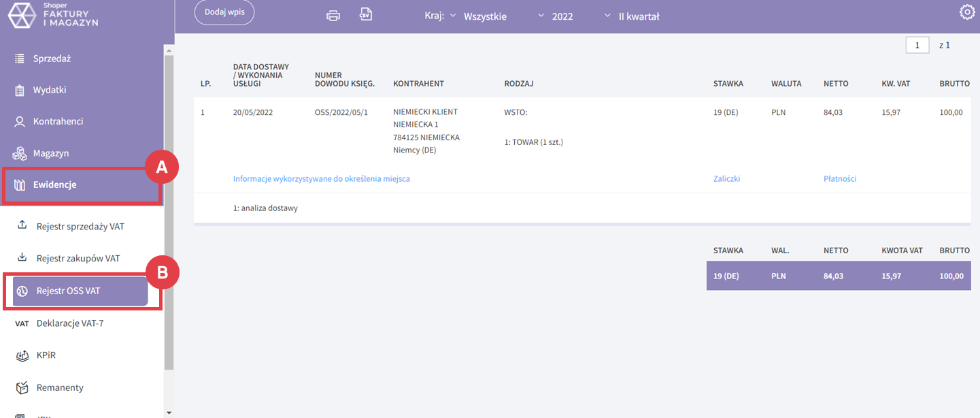The width and height of the screenshot is (980, 418).
Task: Open settings via the gear icon
Action: (966, 12)
